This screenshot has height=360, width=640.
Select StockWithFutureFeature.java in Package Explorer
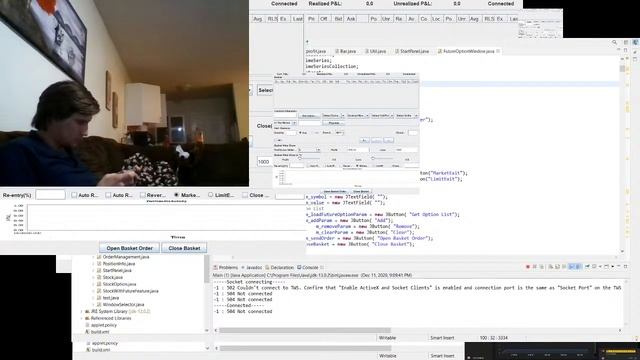click(x=131, y=291)
